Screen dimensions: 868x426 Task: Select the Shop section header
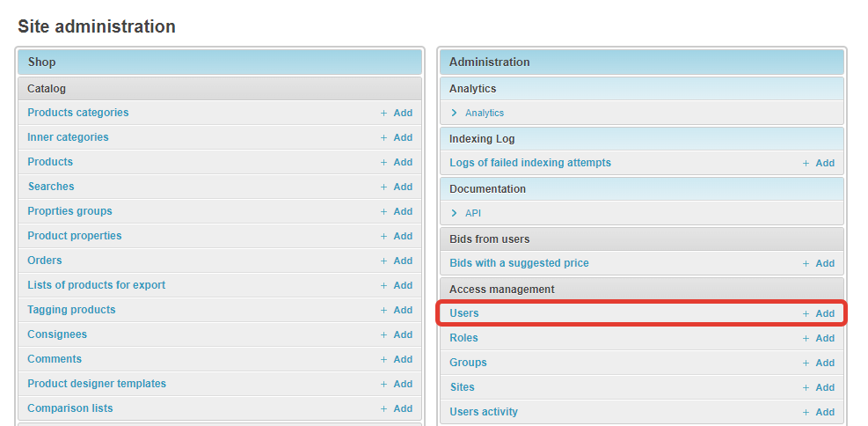42,62
